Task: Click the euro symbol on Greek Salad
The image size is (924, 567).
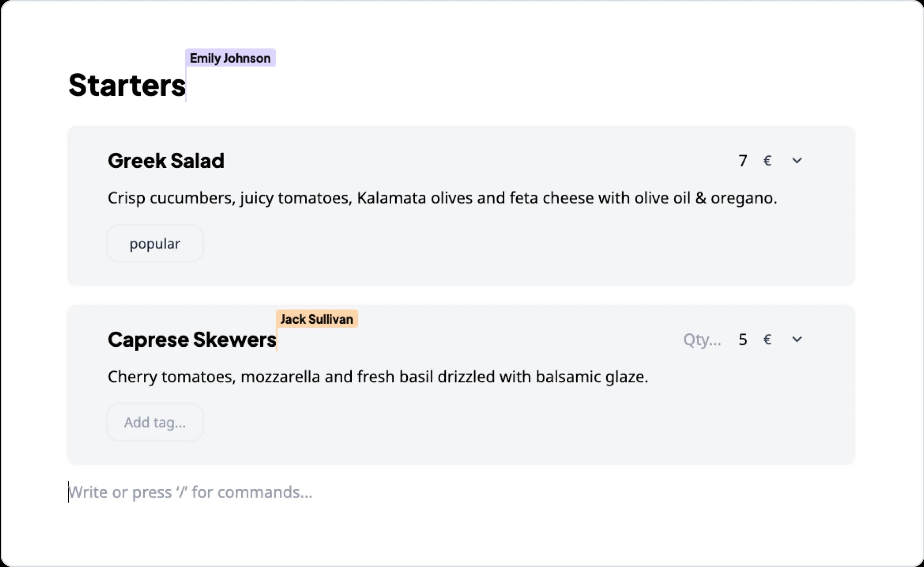Action: click(767, 161)
